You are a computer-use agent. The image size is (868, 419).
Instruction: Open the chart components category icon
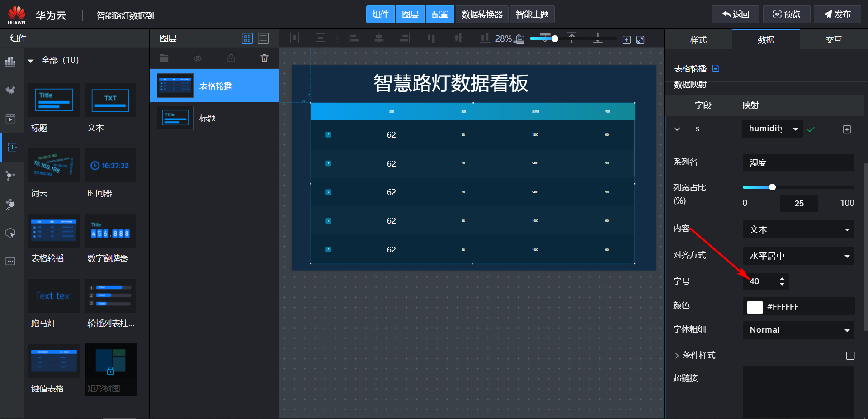[x=10, y=61]
